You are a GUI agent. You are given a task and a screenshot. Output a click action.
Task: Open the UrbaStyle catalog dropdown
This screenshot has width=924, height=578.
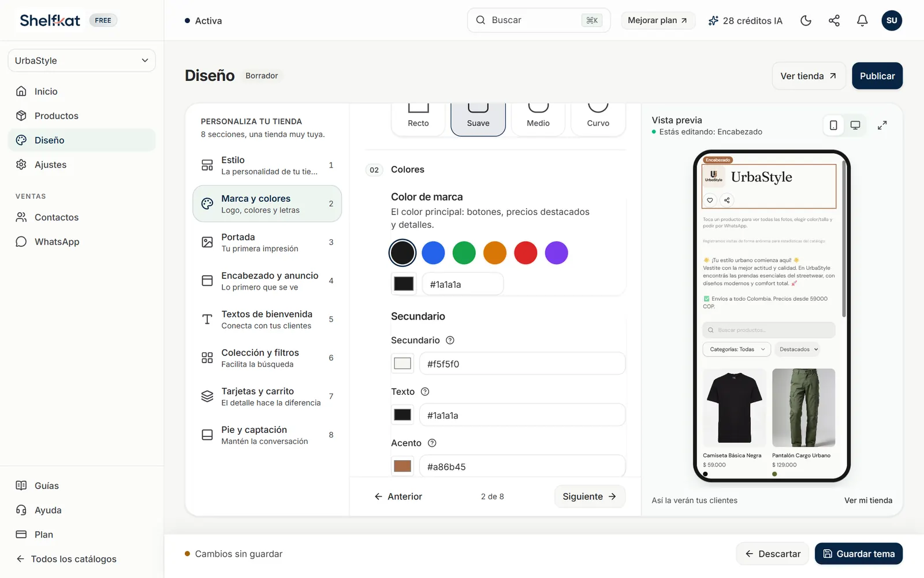click(81, 61)
